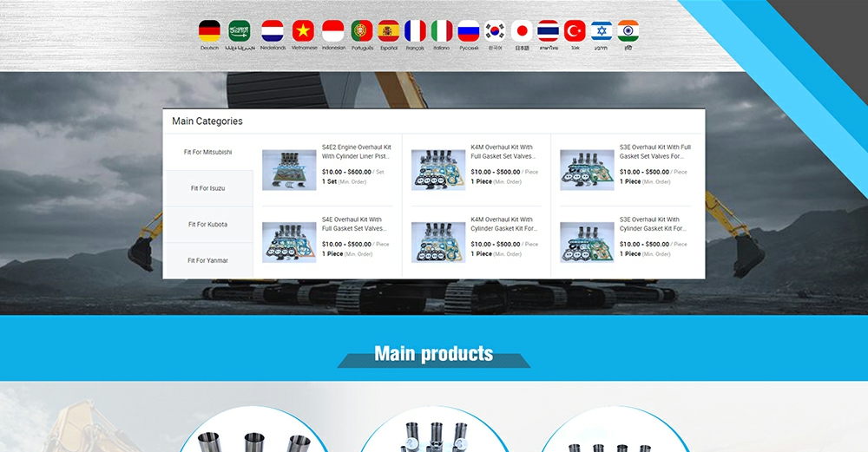Viewport: 868px width, 452px height.
Task: Pick the Indonesian flag icon
Action: click(332, 31)
